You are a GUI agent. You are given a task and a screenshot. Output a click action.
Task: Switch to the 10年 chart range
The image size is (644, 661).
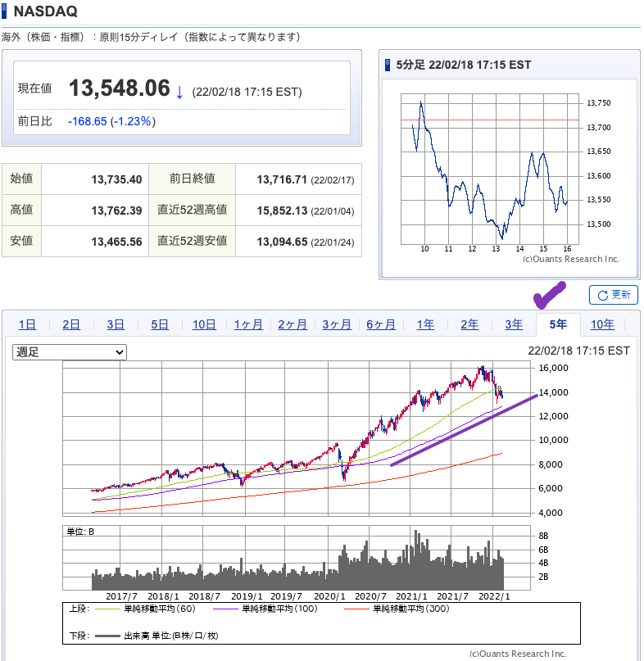tap(602, 324)
